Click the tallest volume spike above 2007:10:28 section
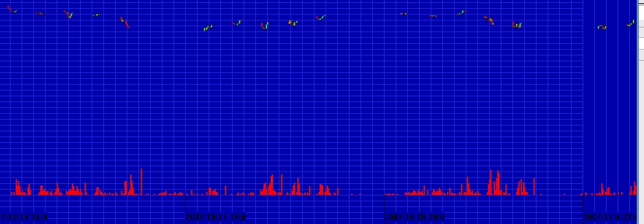This screenshot has height=224, width=644. tap(491, 182)
